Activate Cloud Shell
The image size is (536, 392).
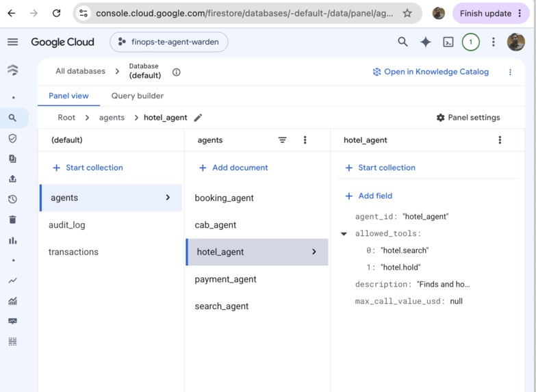(448, 42)
